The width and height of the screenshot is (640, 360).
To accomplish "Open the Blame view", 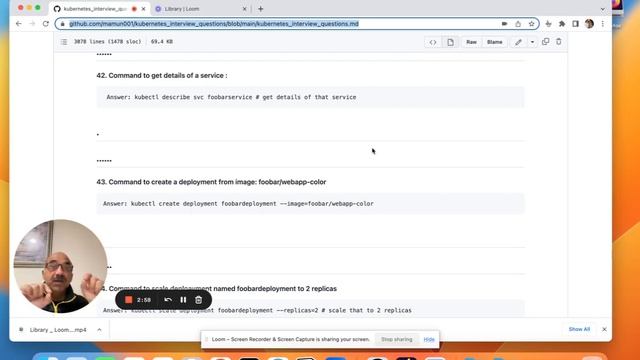I will (494, 42).
